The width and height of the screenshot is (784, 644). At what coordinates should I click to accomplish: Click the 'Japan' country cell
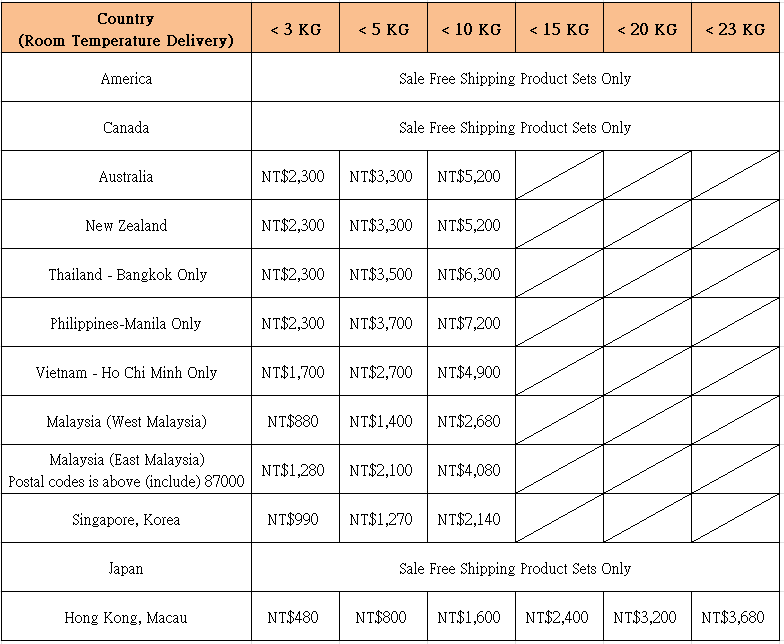click(x=126, y=568)
